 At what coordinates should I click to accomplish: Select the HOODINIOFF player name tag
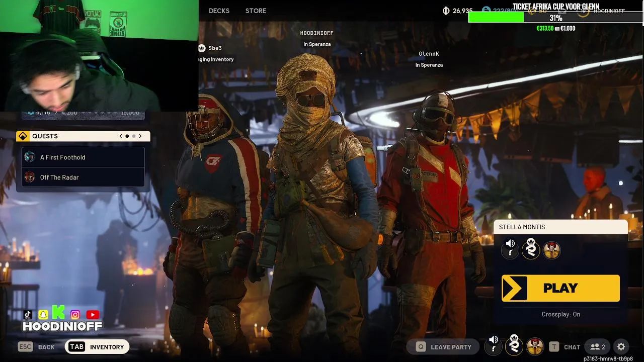tap(316, 33)
